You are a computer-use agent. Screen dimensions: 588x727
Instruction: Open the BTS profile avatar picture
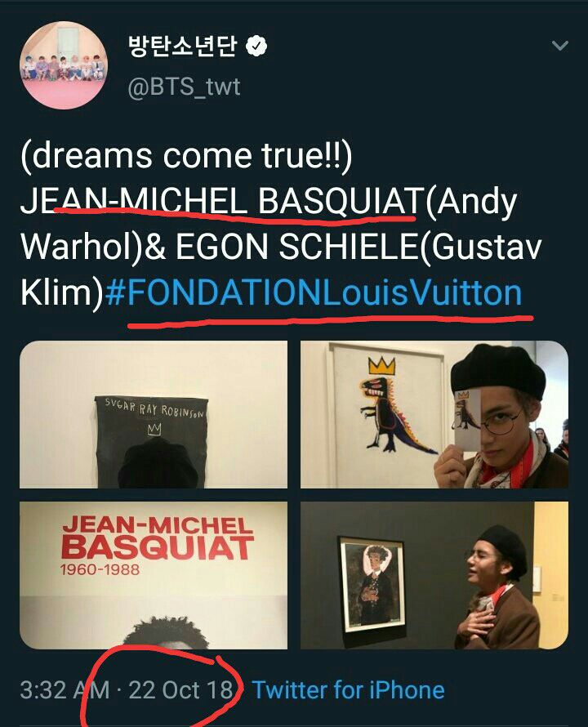click(x=64, y=65)
